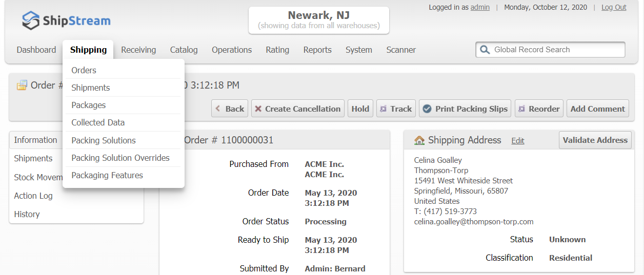The image size is (644, 275).
Task: Click the Reorder button
Action: [x=539, y=109]
